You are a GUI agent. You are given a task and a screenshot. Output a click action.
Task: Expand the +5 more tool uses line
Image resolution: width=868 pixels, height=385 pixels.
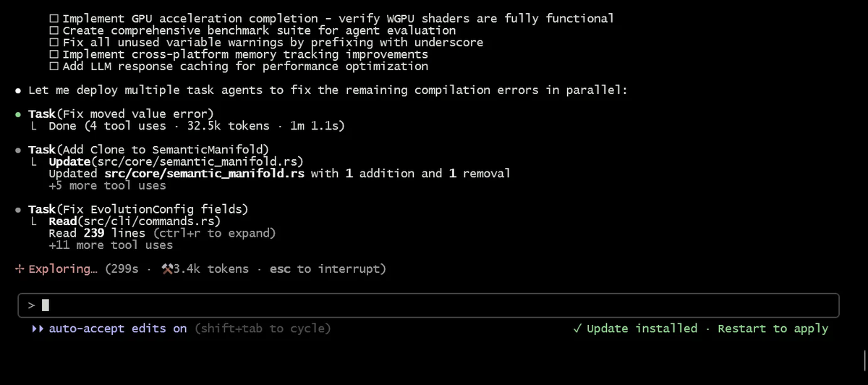pos(107,185)
